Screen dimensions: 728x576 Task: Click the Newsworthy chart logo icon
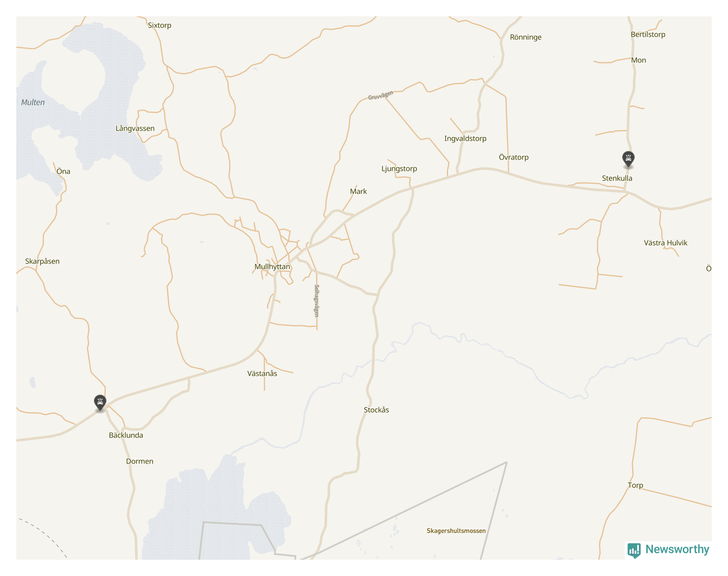click(633, 550)
